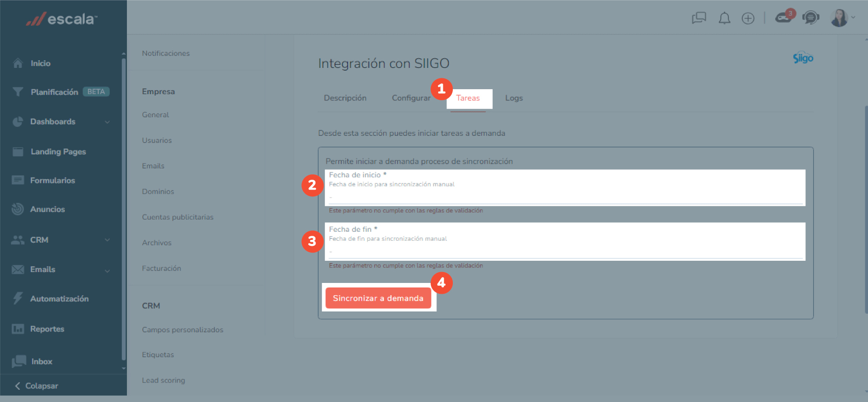This screenshot has width=868, height=402.
Task: Open Emails settings under Empresa
Action: pyautogui.click(x=153, y=166)
